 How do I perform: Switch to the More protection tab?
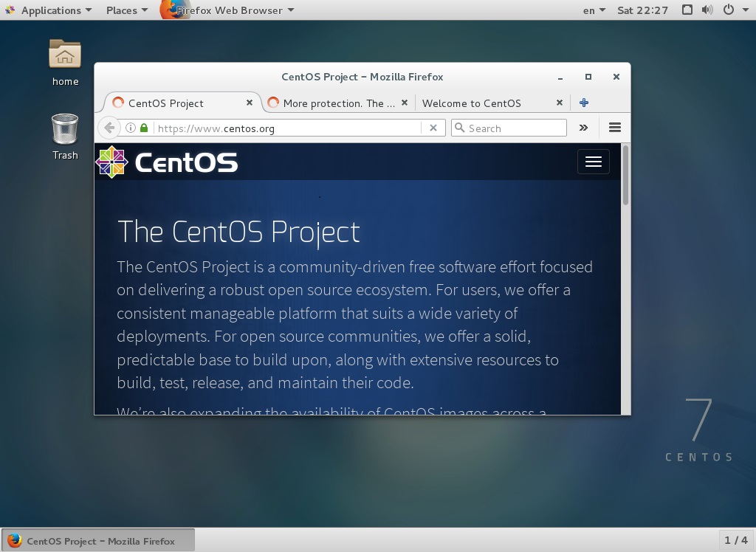[339, 103]
